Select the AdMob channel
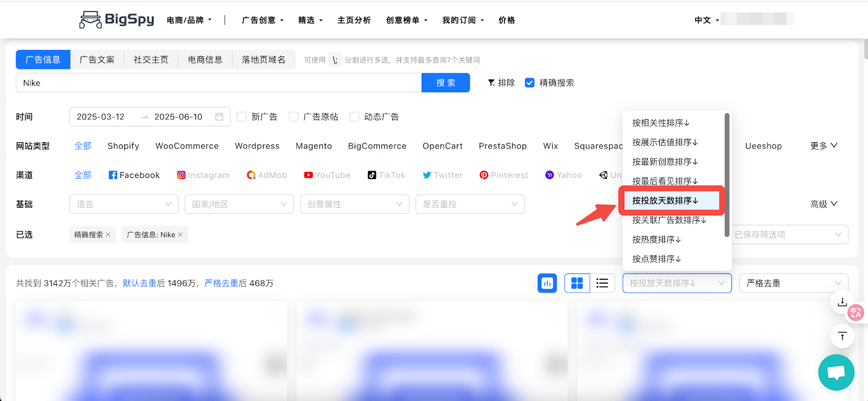868x401 pixels. (x=266, y=175)
